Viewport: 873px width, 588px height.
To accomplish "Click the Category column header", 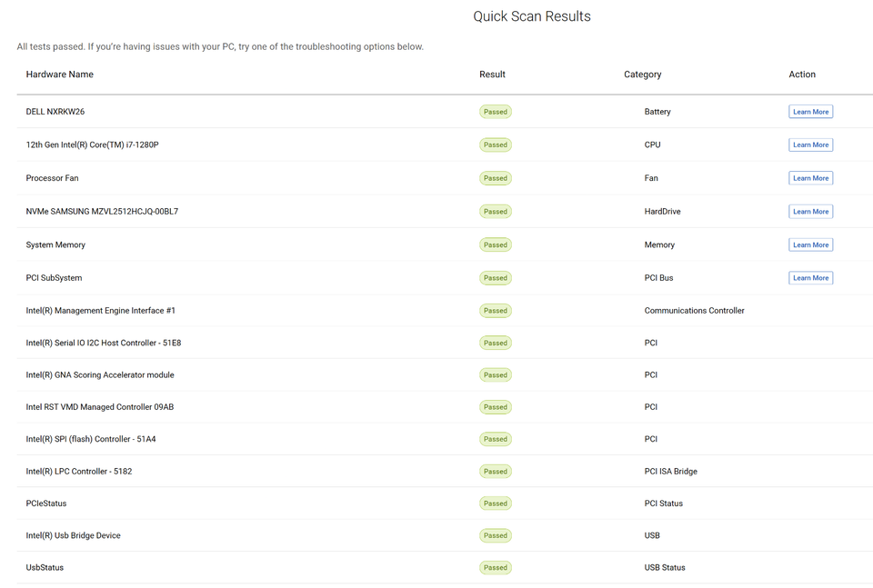I will 642,75.
